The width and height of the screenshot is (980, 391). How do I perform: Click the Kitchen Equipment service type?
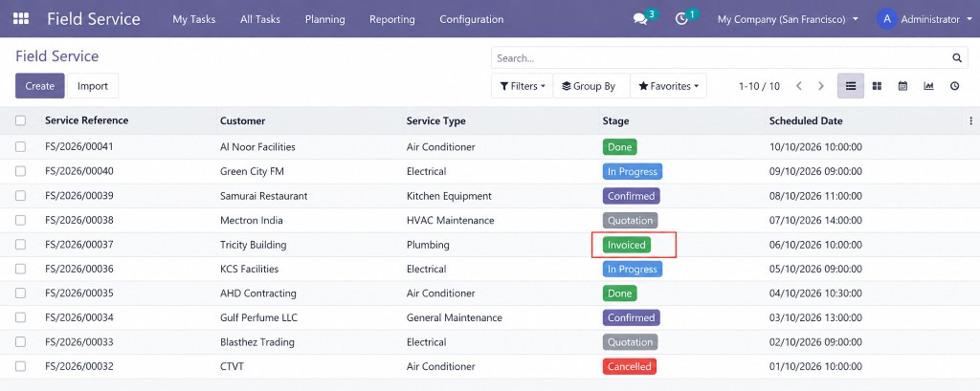449,195
